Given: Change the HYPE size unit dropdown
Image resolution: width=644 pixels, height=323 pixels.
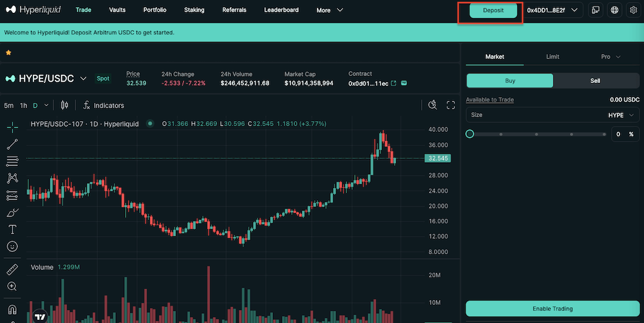Looking at the screenshot, I should click(621, 115).
